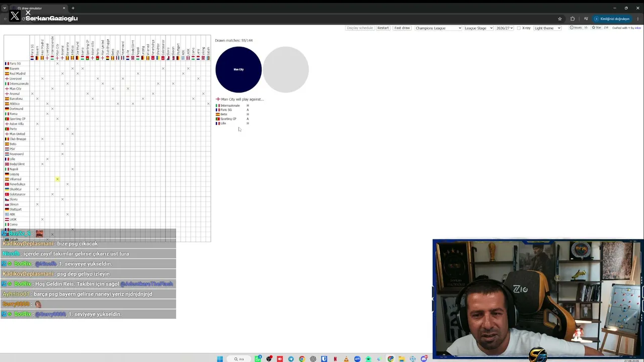Click the Man City pot ball
This screenshot has width=644, height=362.
pos(238,69)
